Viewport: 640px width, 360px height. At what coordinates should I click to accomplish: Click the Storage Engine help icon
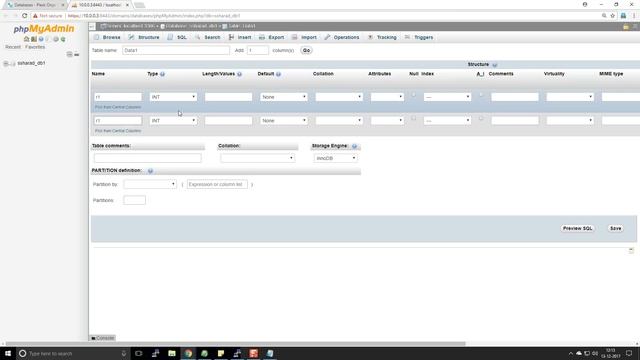[354, 146]
